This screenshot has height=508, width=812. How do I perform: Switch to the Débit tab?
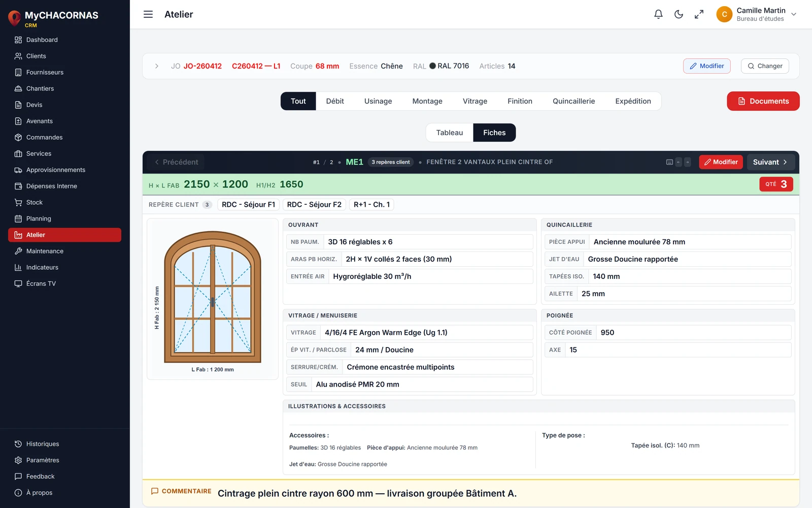(x=335, y=101)
